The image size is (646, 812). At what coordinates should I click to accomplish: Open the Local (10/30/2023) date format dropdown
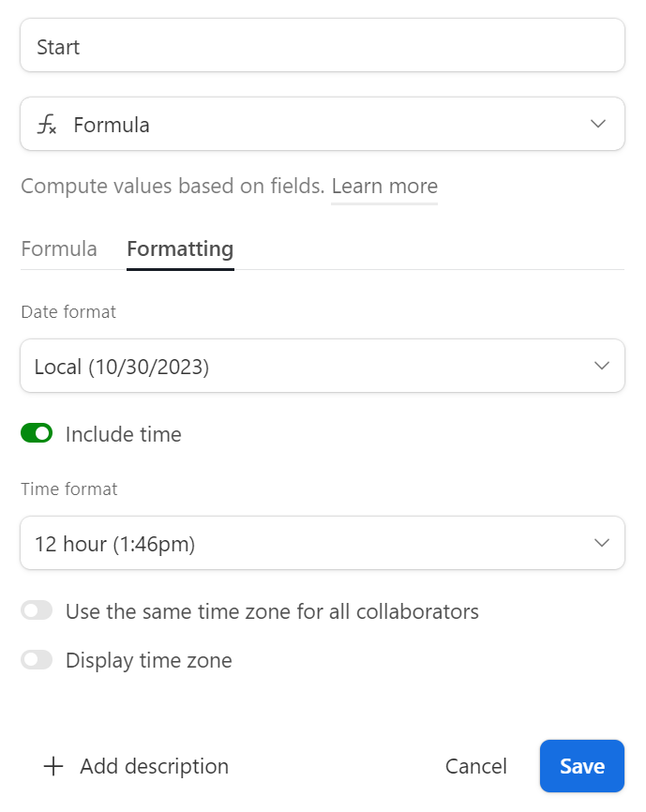(323, 366)
